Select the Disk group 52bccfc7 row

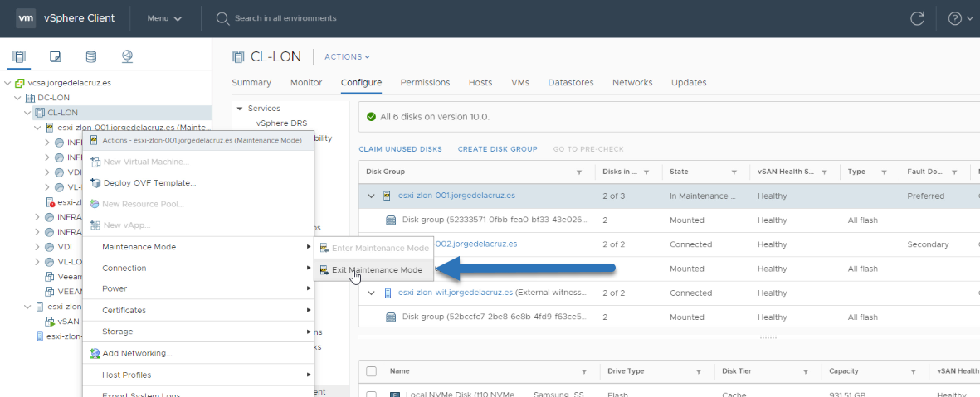click(669, 317)
